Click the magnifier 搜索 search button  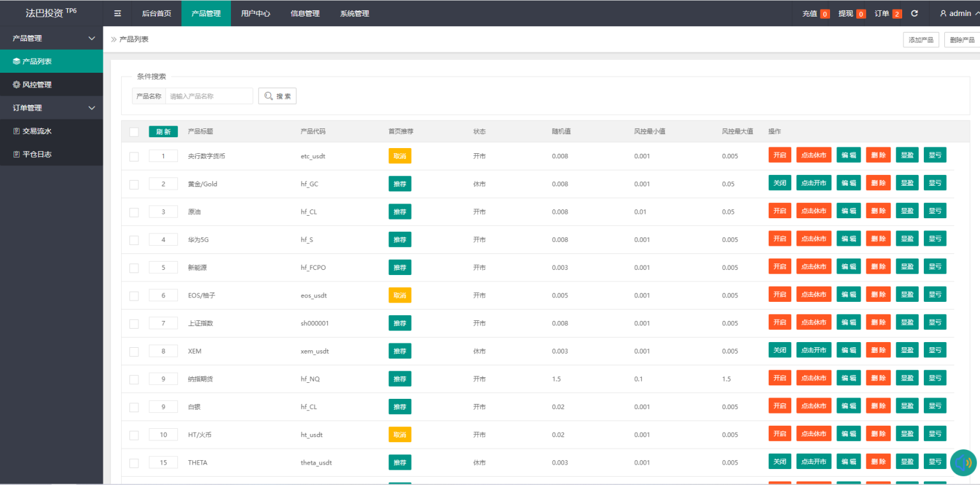pos(278,96)
